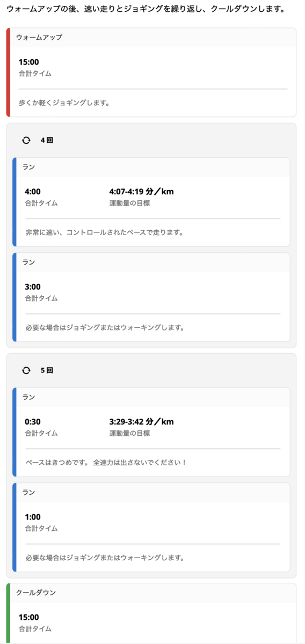Click the 非常に速い controlled pace note
This screenshot has height=644, width=305.
[105, 232]
